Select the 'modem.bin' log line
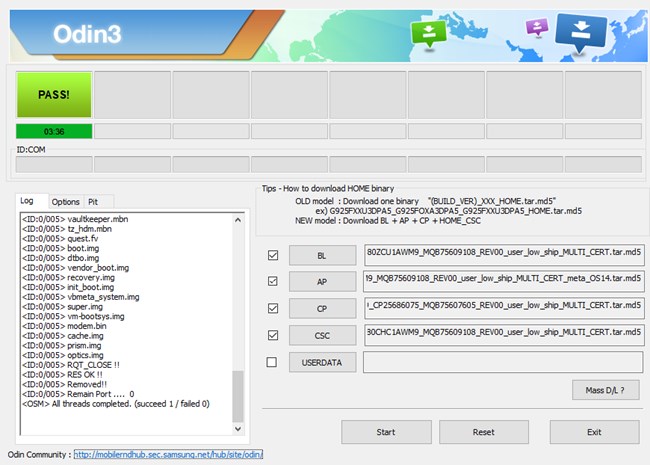This screenshot has height=465, width=650. click(x=64, y=326)
